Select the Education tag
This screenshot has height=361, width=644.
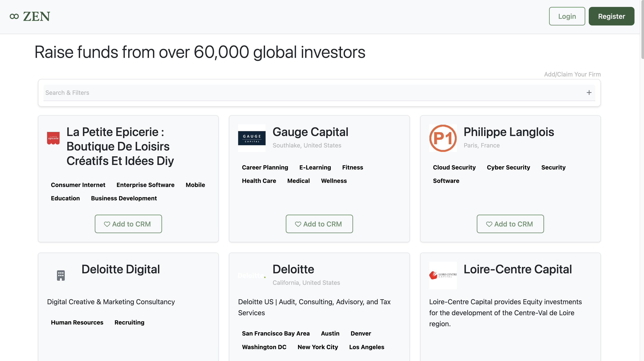[65, 198]
